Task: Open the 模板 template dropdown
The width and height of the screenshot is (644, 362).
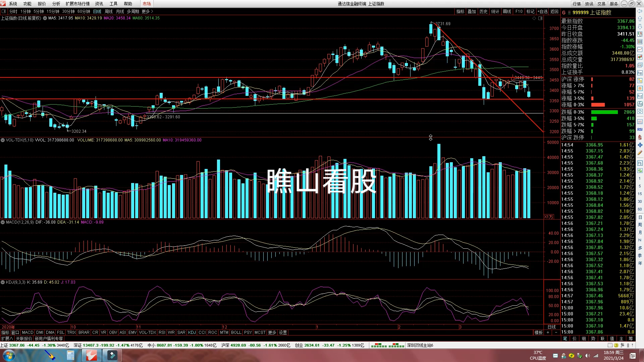Action: click(x=539, y=333)
